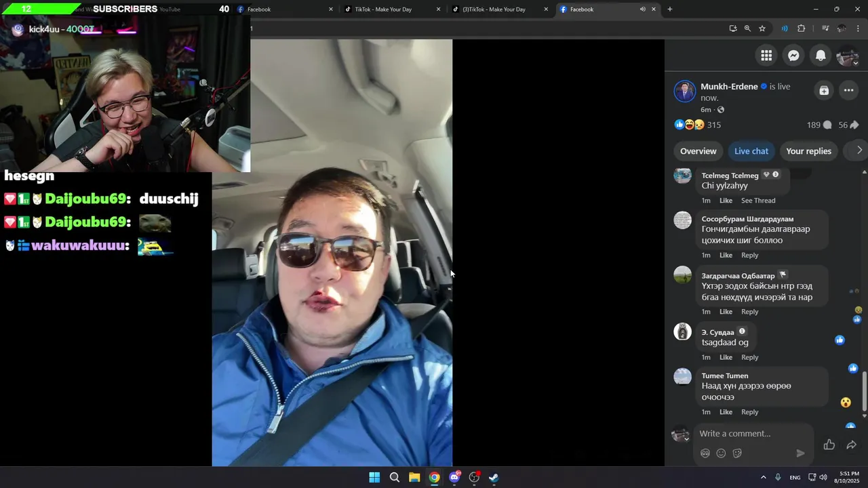Bookmark this page with the star
This screenshot has height=488, width=868.
762,28
